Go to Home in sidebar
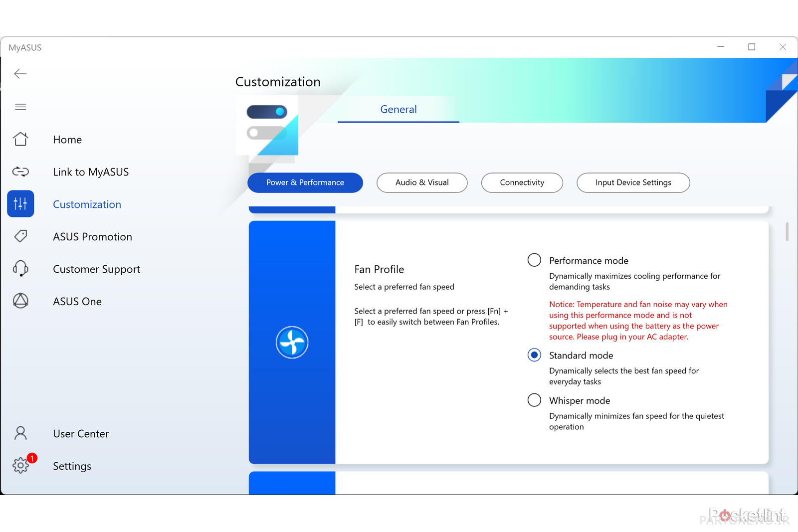 pyautogui.click(x=67, y=140)
